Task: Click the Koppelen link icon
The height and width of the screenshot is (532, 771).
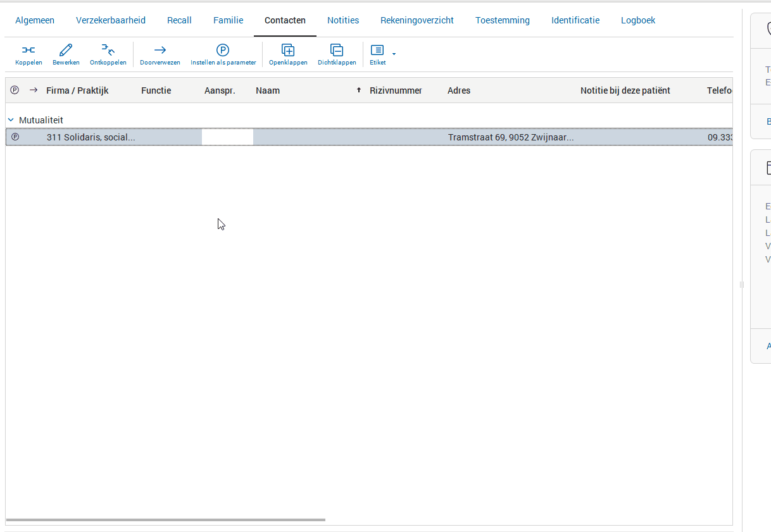Action: [28, 50]
